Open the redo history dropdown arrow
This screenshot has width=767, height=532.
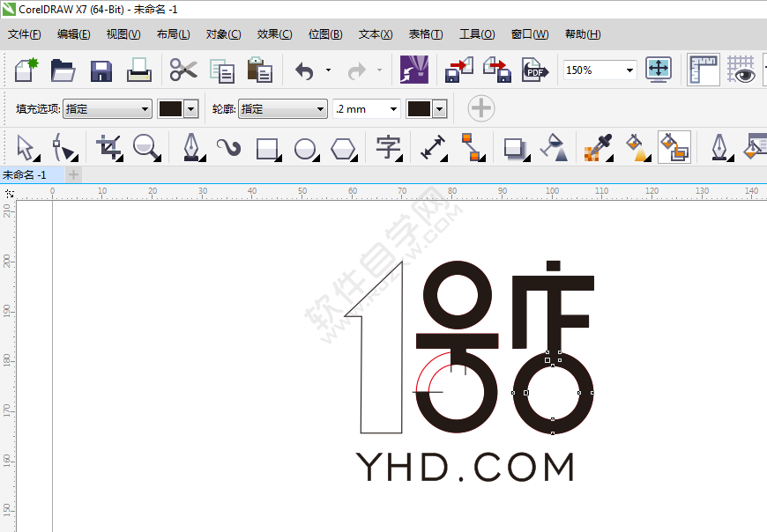coord(380,70)
